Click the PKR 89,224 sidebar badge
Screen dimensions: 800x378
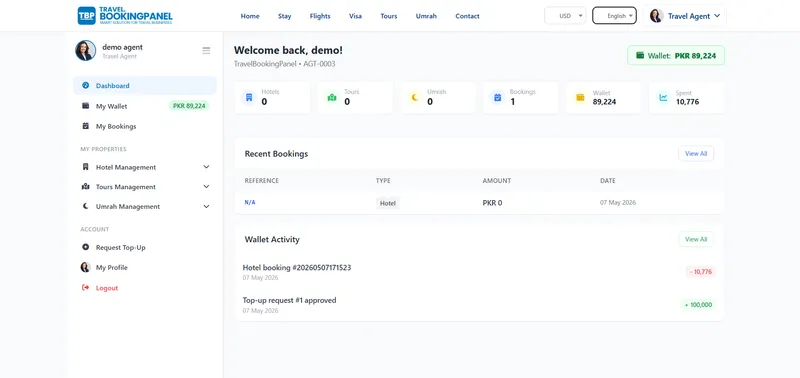(x=189, y=106)
